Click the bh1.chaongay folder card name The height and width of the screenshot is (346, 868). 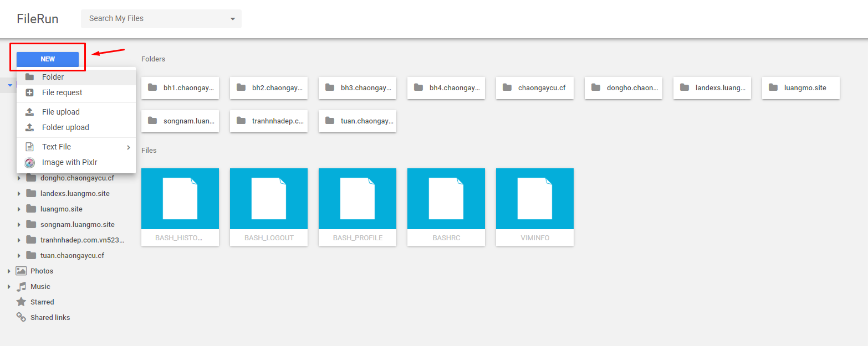click(188, 87)
